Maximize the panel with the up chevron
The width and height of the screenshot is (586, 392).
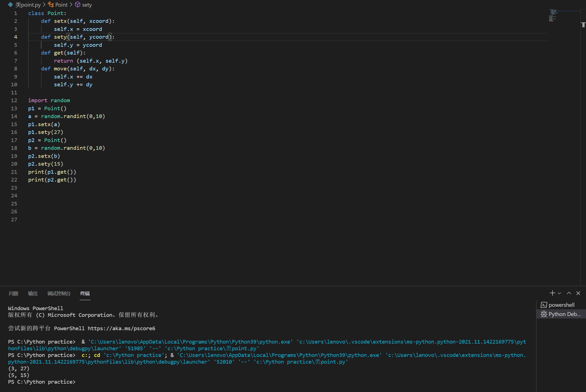569,293
